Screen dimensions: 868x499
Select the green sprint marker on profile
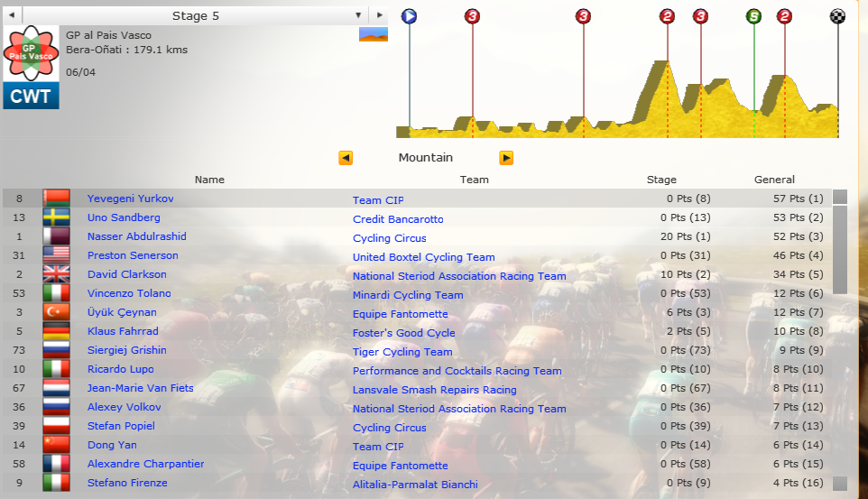pyautogui.click(x=753, y=16)
